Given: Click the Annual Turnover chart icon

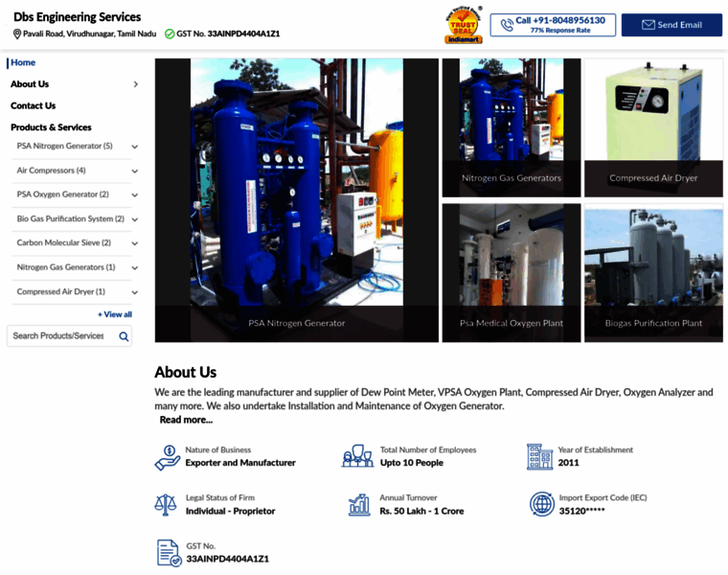Looking at the screenshot, I should coord(359,505).
